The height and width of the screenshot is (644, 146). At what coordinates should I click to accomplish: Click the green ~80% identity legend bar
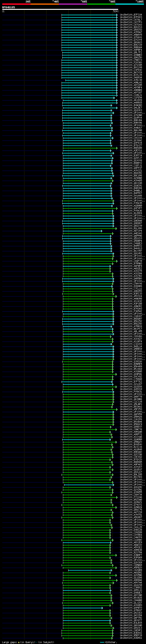pos(101,4)
